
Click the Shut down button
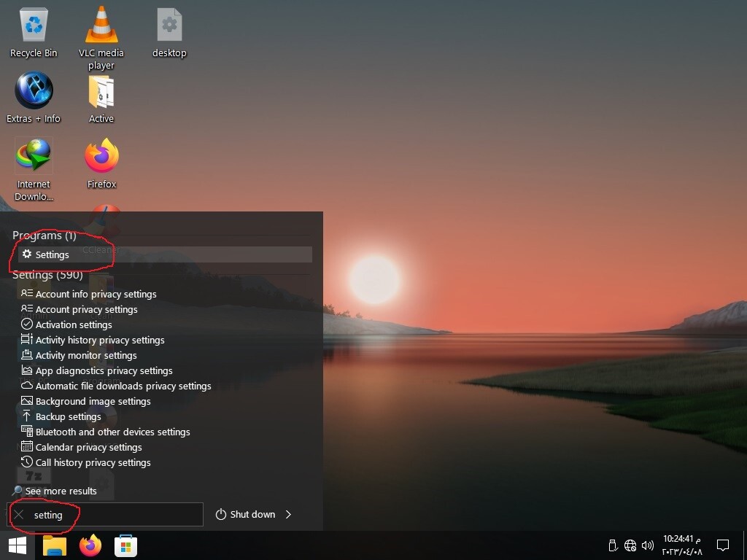[246, 514]
